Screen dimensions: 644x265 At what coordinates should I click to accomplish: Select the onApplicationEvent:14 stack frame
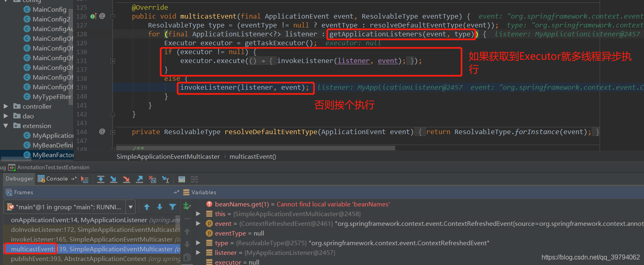click(92, 220)
